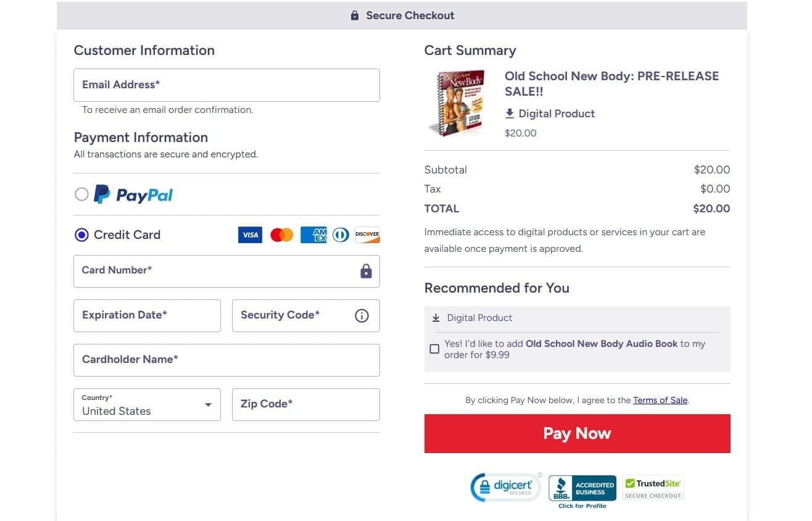Click the TrustedSite Secure Checkout badge
Image resolution: width=812 pixels, height=521 pixels.
(x=653, y=488)
